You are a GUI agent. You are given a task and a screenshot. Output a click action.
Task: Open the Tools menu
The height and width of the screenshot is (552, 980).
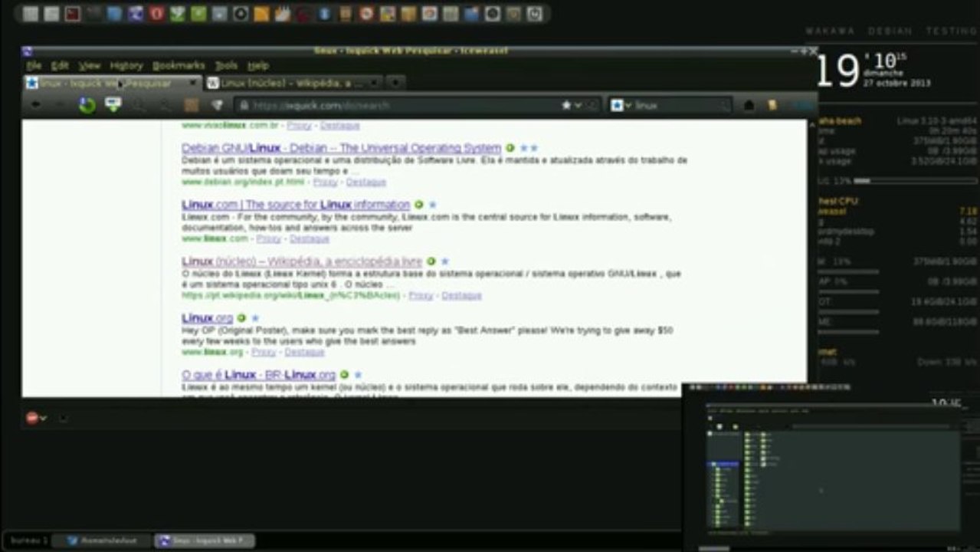click(x=226, y=66)
